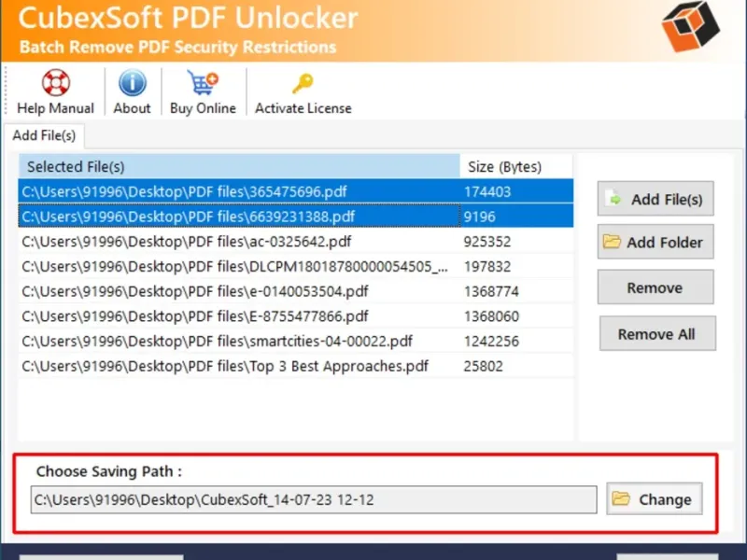The height and width of the screenshot is (560, 747).
Task: Click the size value 1242256
Action: pos(491,341)
